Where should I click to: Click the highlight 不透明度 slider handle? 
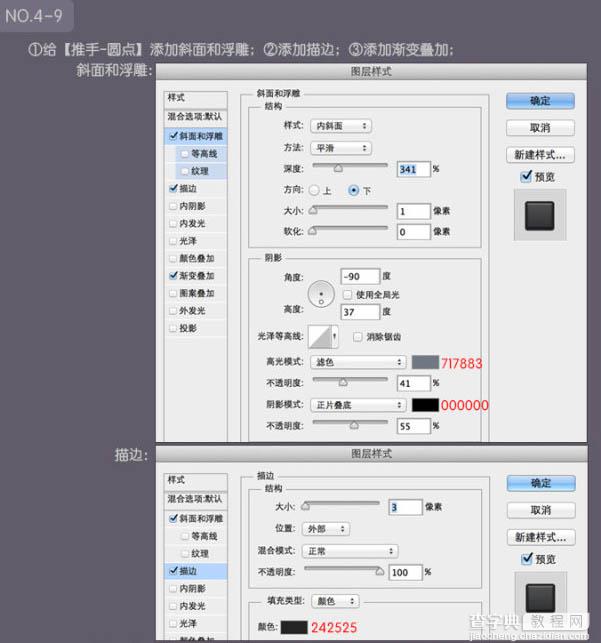click(343, 383)
